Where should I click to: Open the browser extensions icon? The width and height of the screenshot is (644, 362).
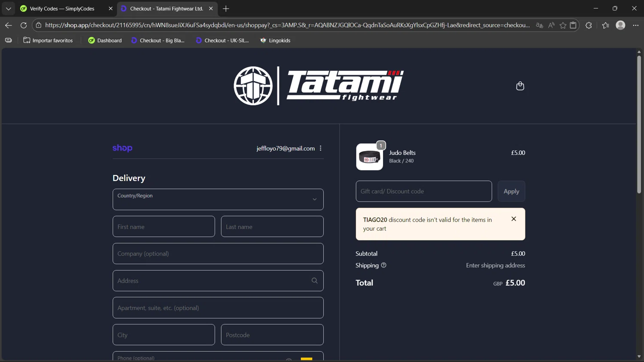tap(589, 25)
